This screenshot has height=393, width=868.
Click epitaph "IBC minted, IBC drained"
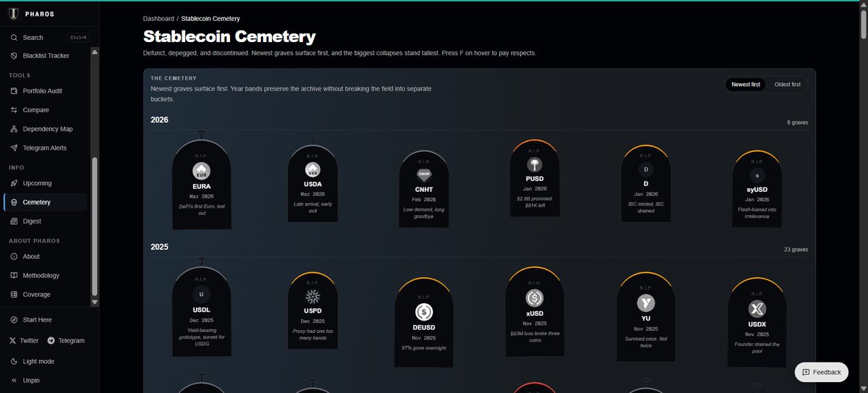(646, 207)
